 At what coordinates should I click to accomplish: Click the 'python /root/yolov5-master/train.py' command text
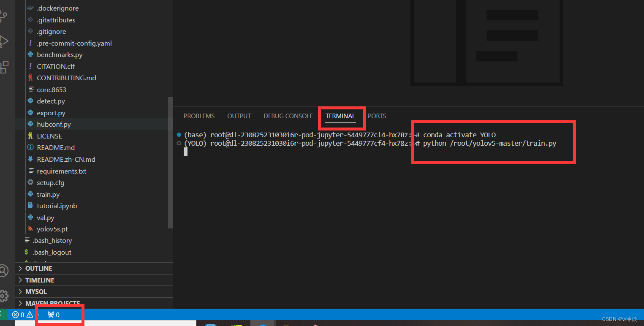pyautogui.click(x=490, y=144)
